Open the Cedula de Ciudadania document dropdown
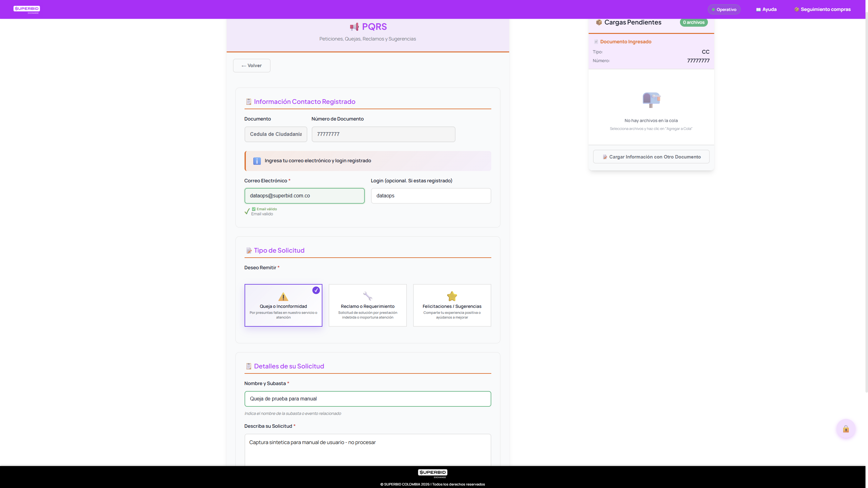This screenshot has height=488, width=868. coord(276,134)
